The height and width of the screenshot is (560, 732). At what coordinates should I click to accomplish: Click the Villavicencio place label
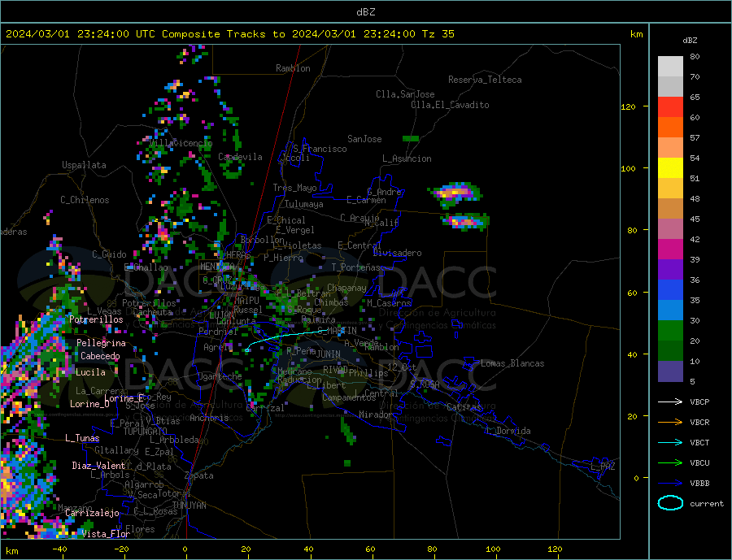[181, 143]
